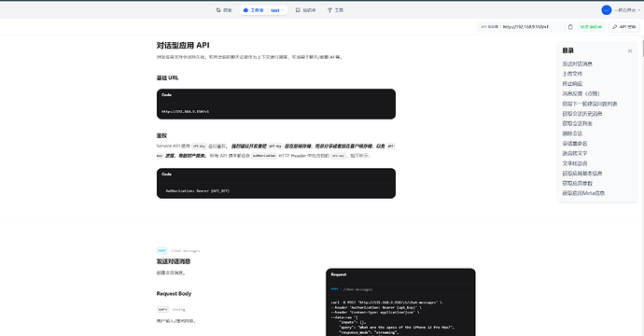Image resolution: width=644 pixels, height=336 pixels.
Task: Click the /chat-messages endpoint path label
Action: [185, 250]
